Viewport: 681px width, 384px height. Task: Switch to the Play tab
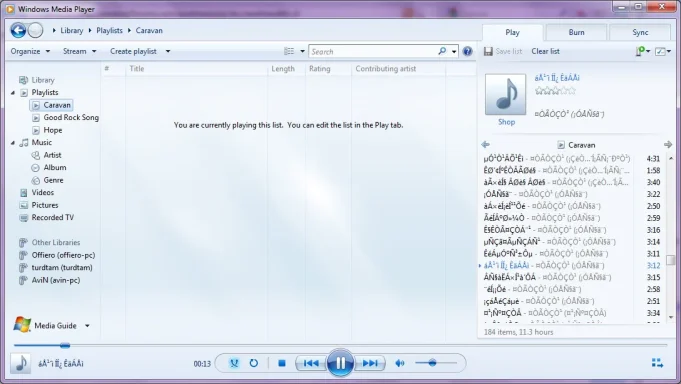pos(512,32)
